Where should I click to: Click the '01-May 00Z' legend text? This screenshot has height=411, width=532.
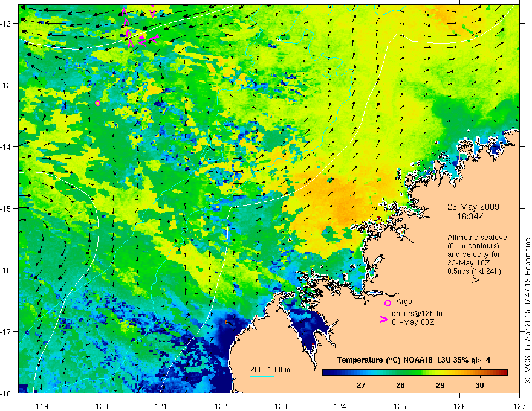tap(413, 322)
